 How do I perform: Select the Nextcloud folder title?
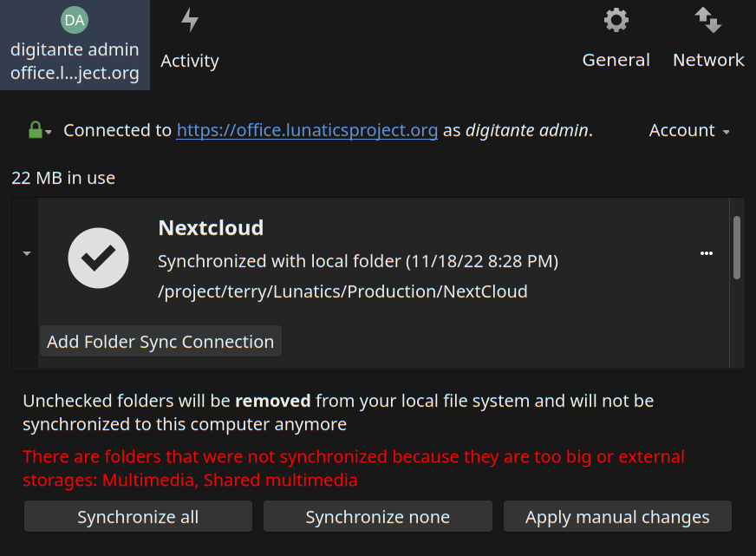(211, 228)
